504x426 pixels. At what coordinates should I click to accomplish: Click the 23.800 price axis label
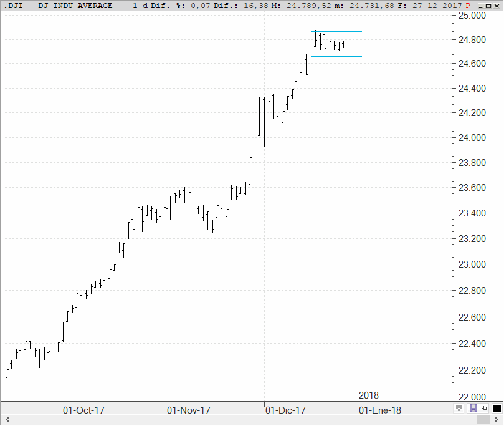472,163
